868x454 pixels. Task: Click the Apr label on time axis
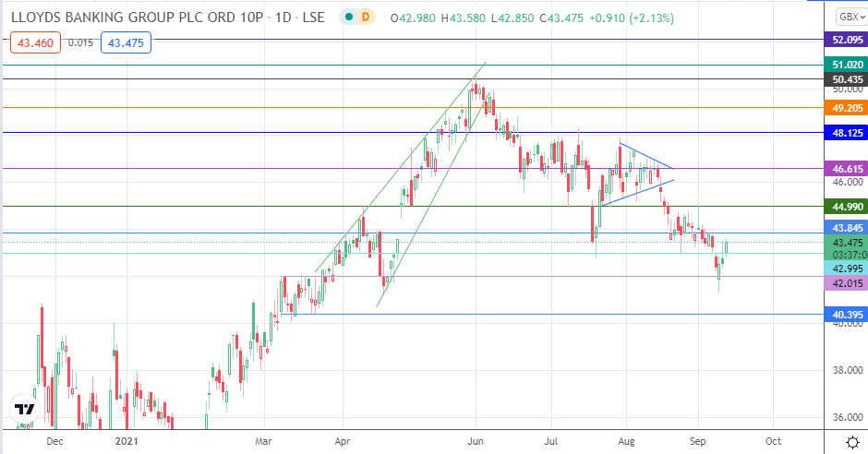tap(343, 441)
